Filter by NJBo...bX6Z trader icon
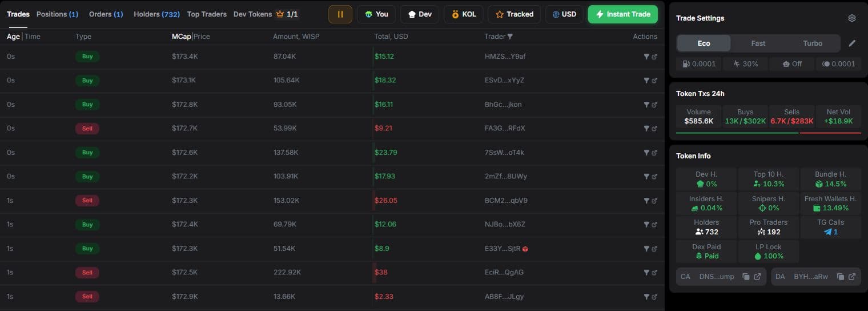Image resolution: width=868 pixels, height=311 pixels. (646, 225)
